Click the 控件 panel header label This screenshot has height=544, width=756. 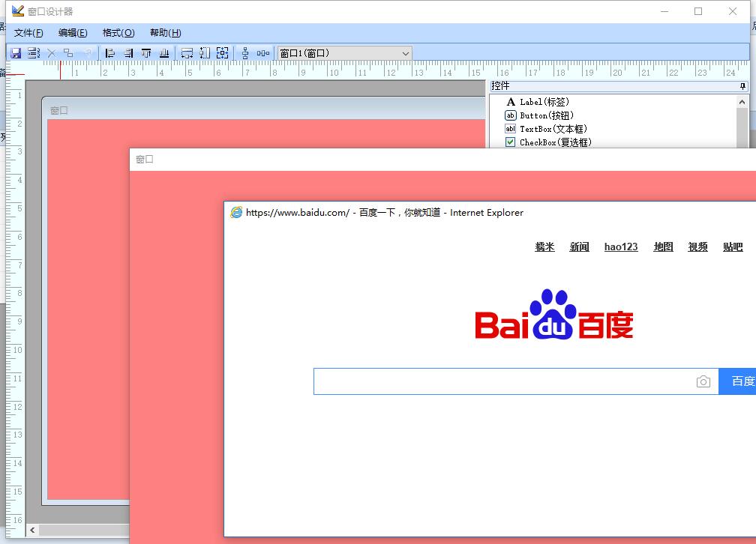pyautogui.click(x=500, y=85)
